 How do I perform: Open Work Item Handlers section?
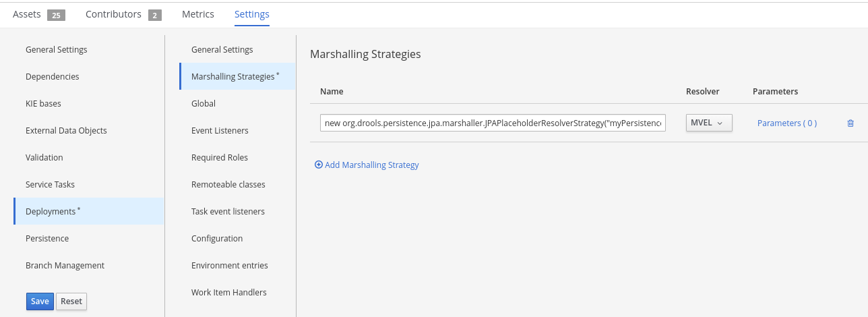229,293
